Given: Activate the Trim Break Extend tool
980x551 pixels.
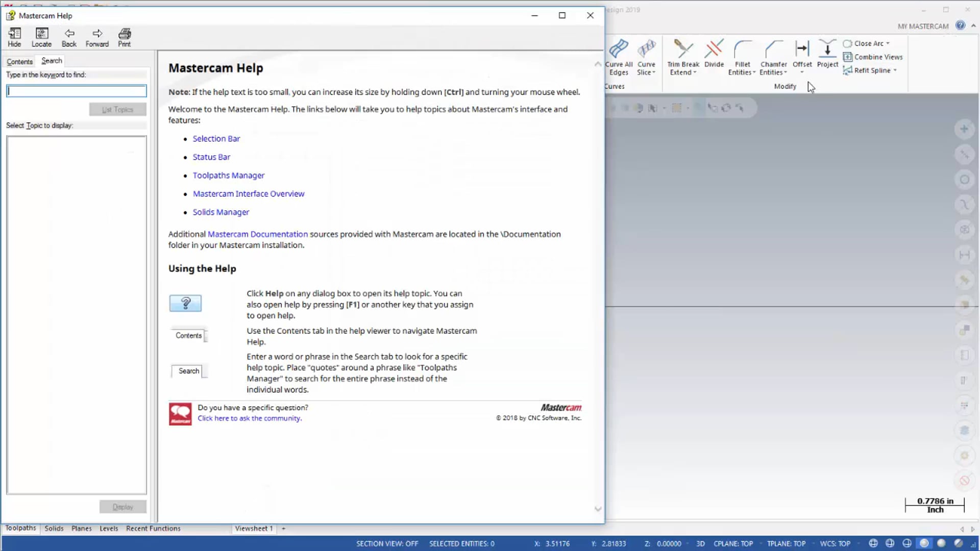Looking at the screenshot, I should point(683,57).
